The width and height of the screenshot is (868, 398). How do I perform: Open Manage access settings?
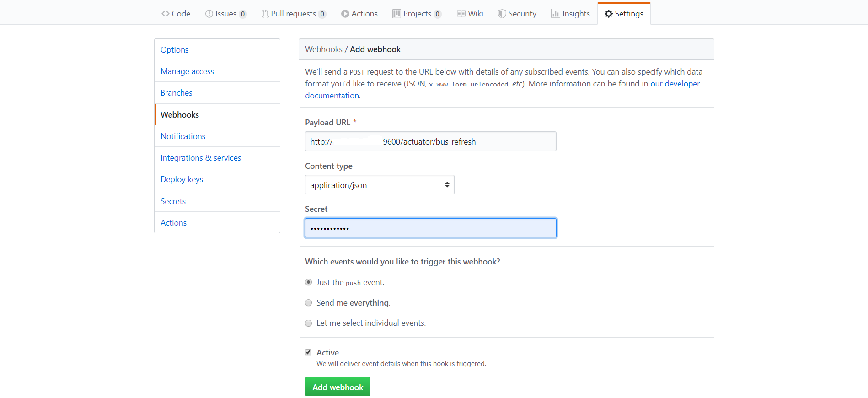pyautogui.click(x=217, y=71)
